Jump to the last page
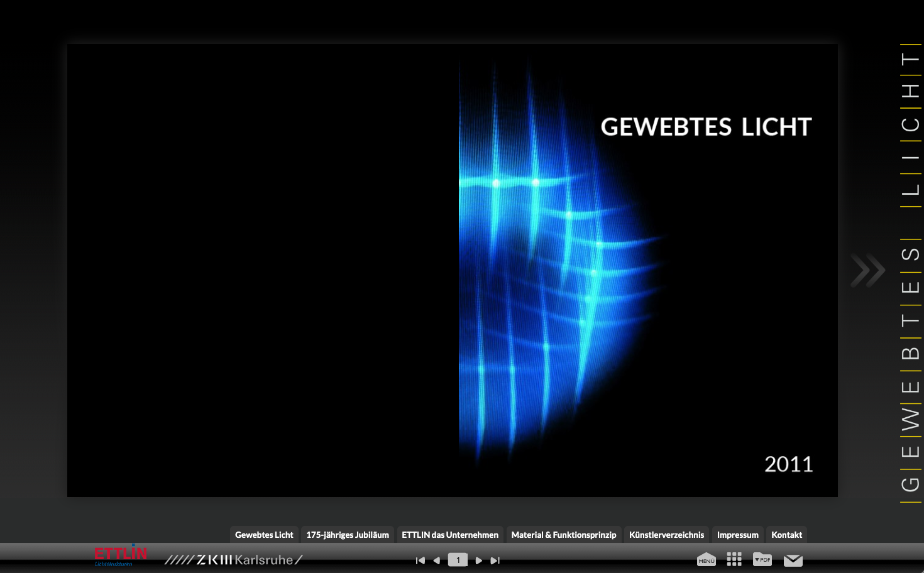 495,560
